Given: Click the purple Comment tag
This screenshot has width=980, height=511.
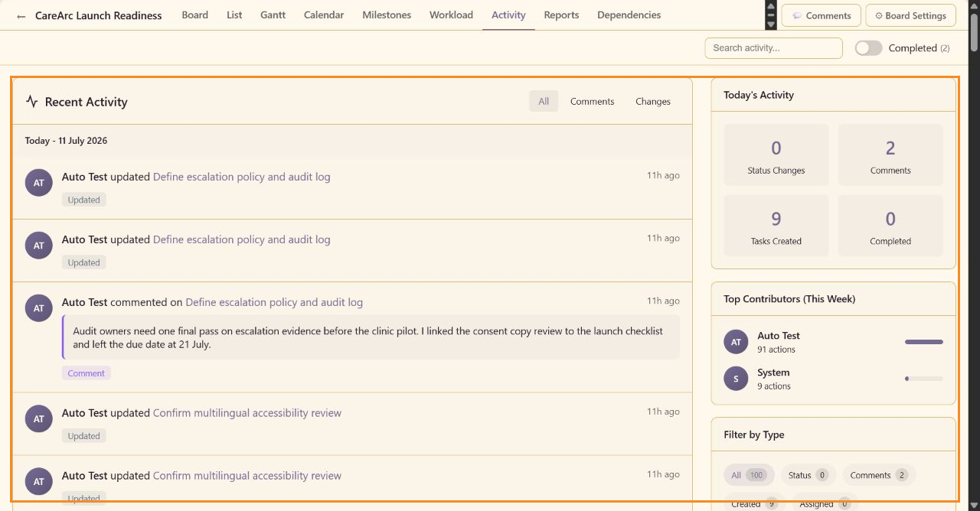Looking at the screenshot, I should (x=87, y=373).
